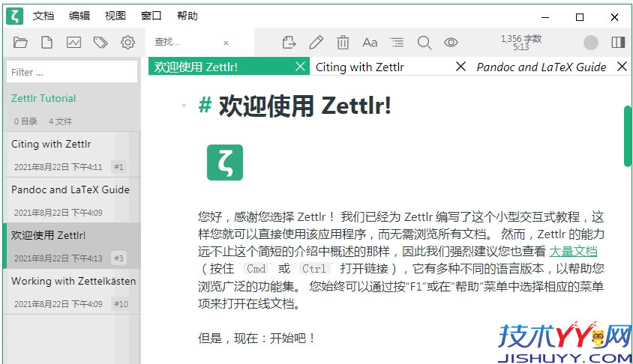The image size is (633, 364).
Task: Click the Ctrl inline code text
Action: click(x=314, y=268)
